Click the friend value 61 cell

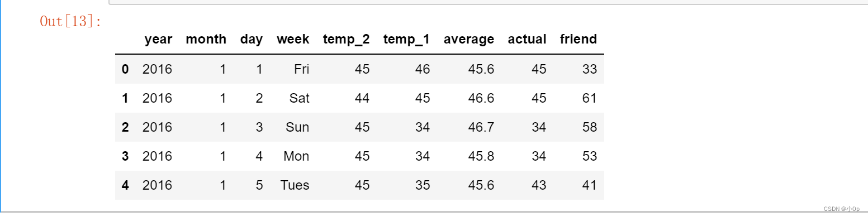(589, 98)
